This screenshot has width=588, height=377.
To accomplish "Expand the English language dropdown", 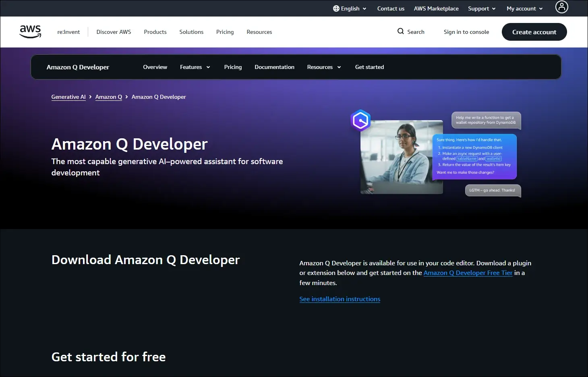I will [x=350, y=8].
